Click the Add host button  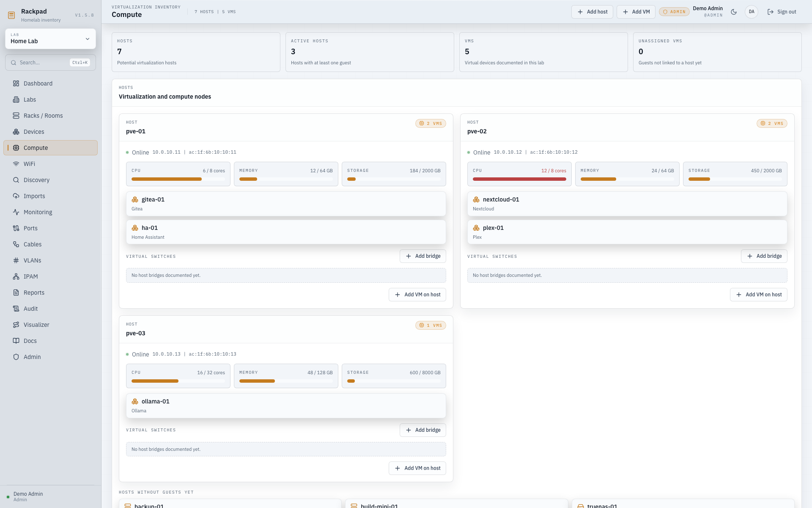592,12
